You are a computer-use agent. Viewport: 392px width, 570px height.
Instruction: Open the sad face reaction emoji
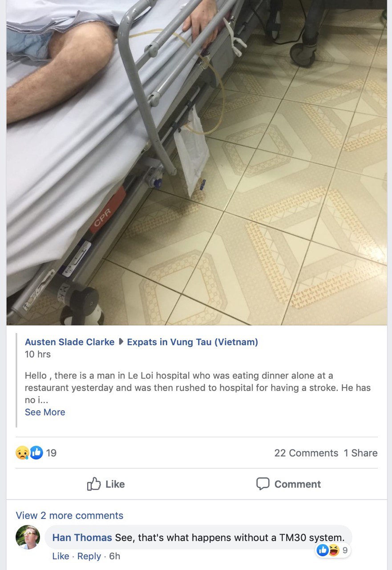tap(22, 453)
